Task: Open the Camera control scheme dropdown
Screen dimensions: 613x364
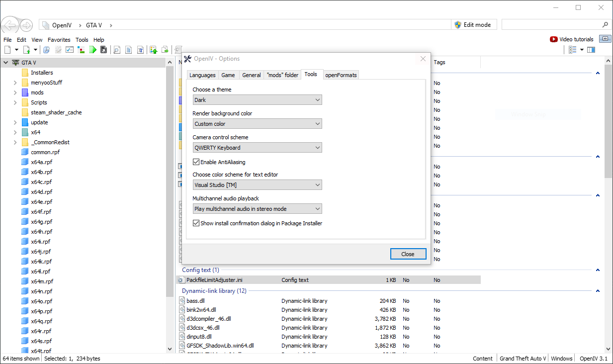Action: tap(257, 148)
